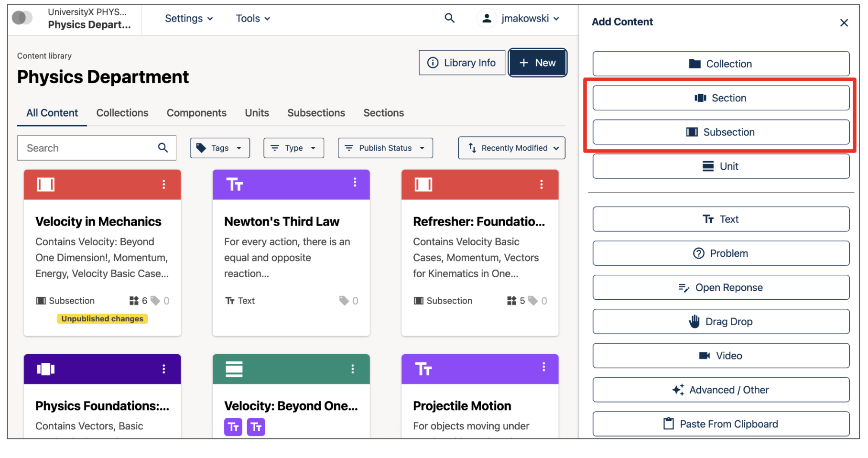Click the yellow Unpublished changes badge
This screenshot has height=458, width=868.
(x=102, y=318)
